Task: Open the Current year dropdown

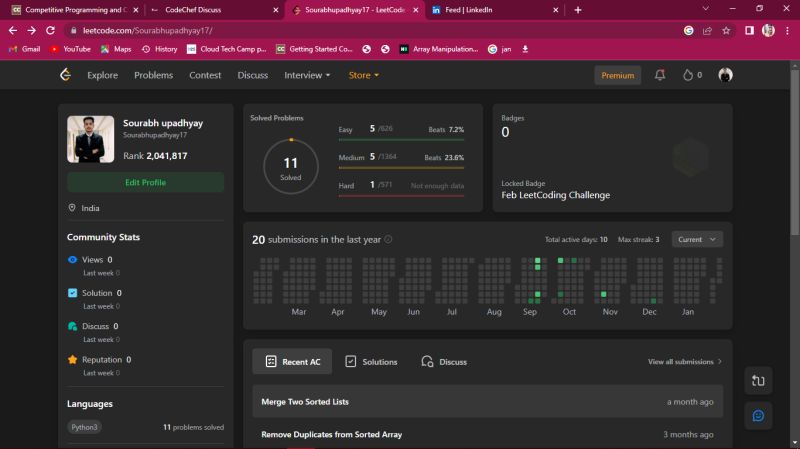Action: click(x=697, y=239)
